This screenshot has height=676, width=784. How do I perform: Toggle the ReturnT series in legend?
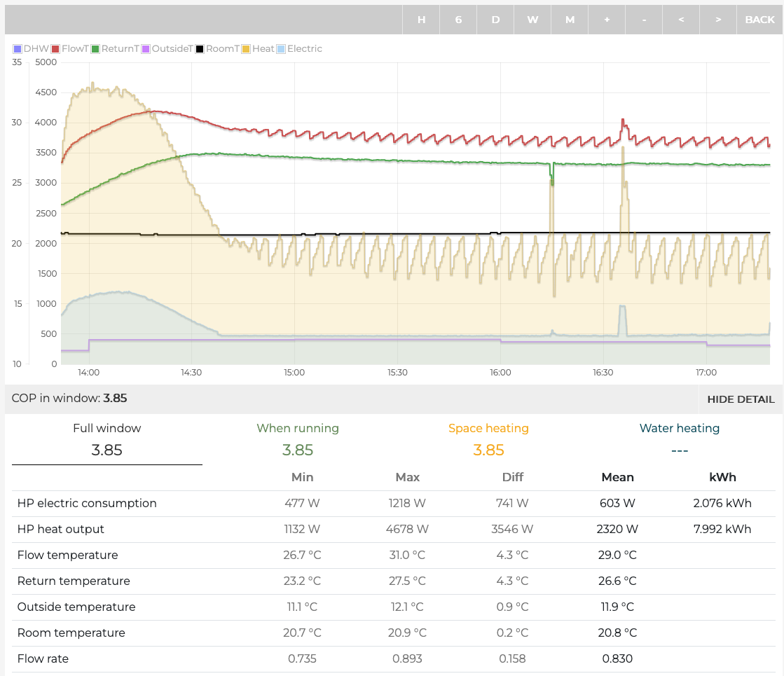115,49
